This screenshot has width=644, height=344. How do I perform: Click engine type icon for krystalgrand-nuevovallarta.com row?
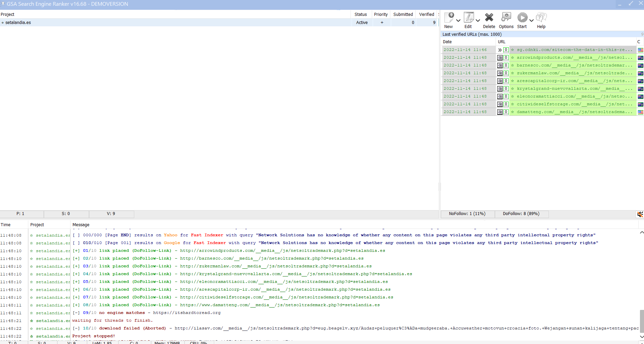tap(500, 89)
